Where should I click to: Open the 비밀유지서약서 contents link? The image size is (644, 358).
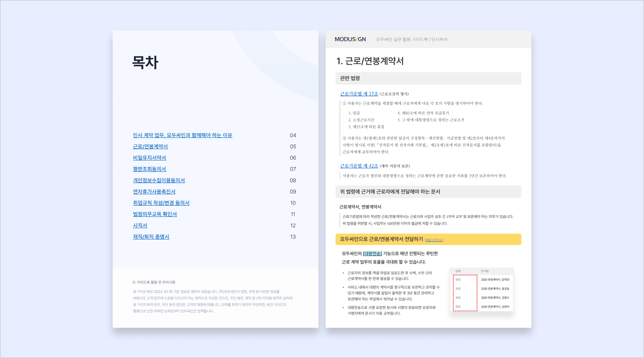[x=149, y=158]
